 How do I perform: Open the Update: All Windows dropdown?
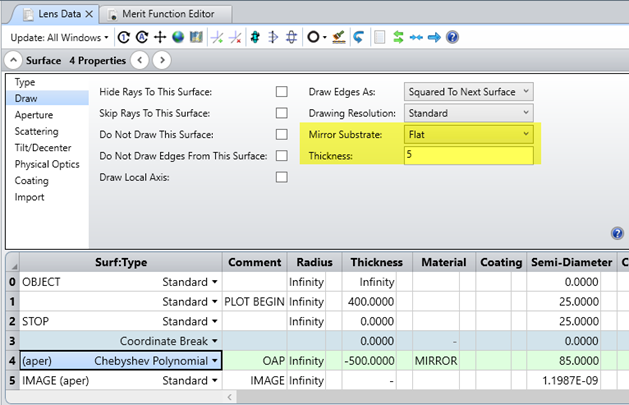coord(59,38)
